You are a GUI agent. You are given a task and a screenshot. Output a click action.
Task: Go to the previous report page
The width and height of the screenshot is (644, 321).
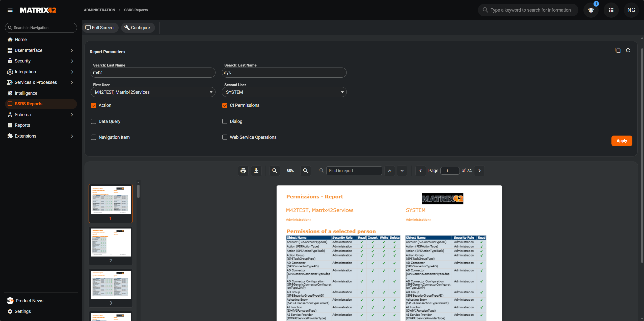click(420, 171)
